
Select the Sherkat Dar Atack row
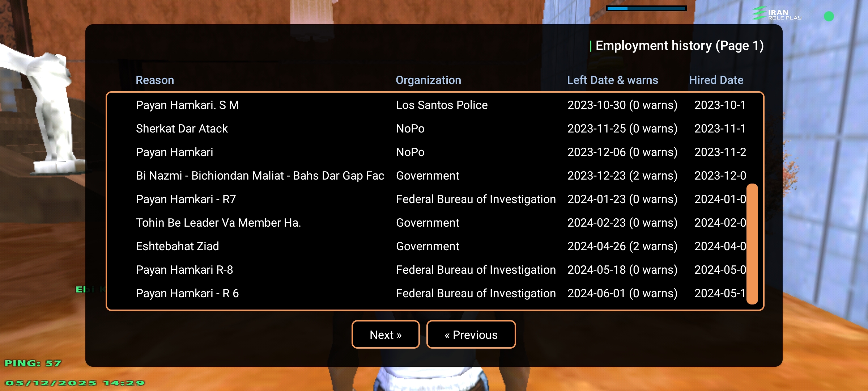coord(182,129)
